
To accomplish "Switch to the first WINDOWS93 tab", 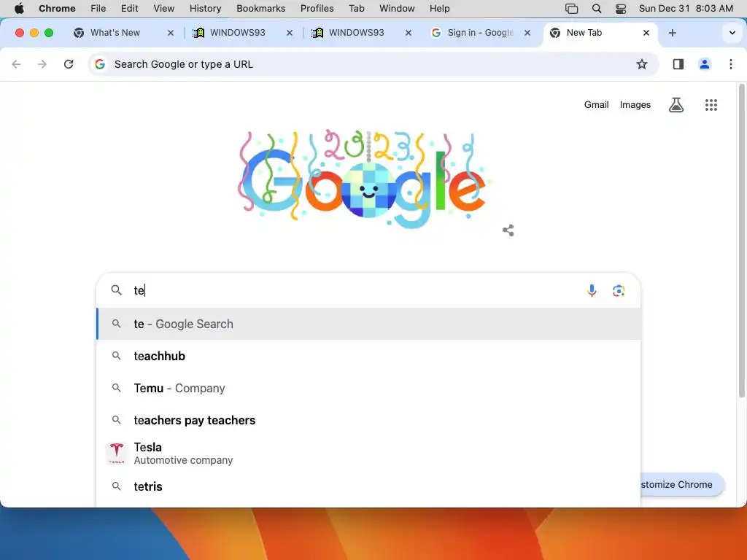I will [237, 33].
